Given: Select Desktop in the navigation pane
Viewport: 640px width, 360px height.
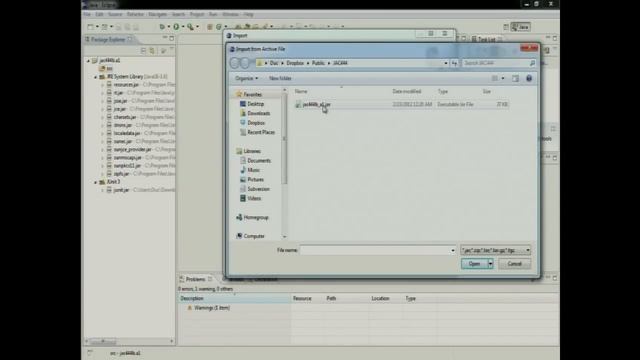Looking at the screenshot, I should [x=256, y=104].
